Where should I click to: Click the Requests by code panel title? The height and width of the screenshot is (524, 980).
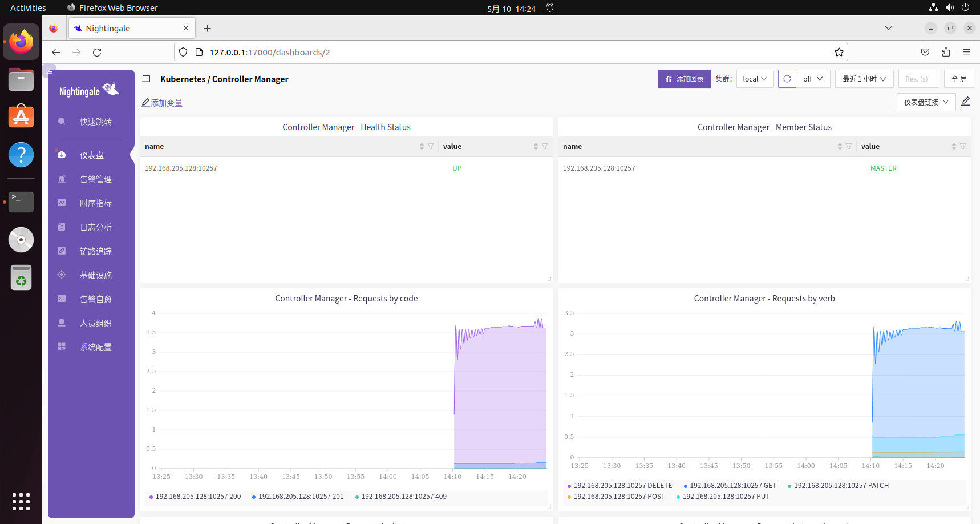346,299
